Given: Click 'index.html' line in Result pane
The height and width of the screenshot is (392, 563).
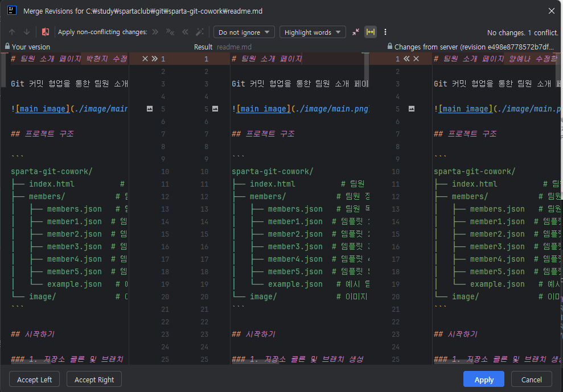Looking at the screenshot, I should coord(273,184).
